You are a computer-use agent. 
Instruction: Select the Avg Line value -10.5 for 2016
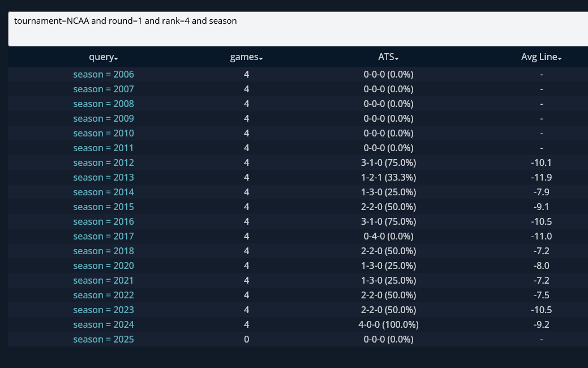[542, 221]
